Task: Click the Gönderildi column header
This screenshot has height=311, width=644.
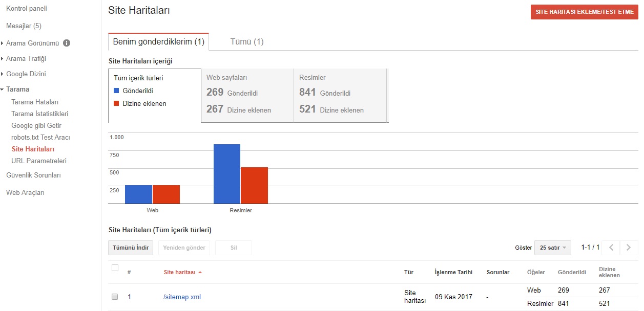Action: coord(572,273)
